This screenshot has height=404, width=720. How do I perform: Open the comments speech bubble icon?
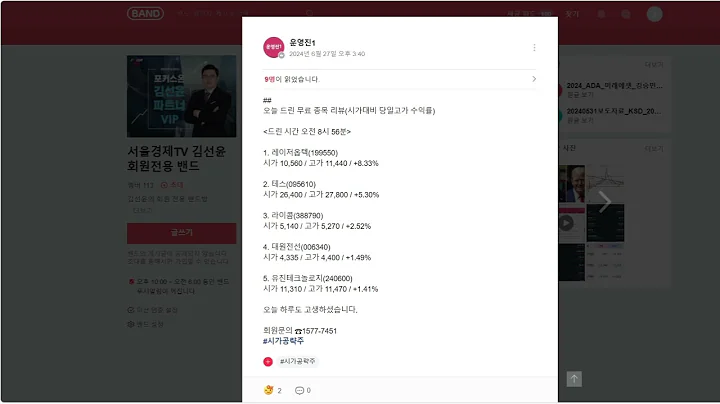[x=299, y=391]
